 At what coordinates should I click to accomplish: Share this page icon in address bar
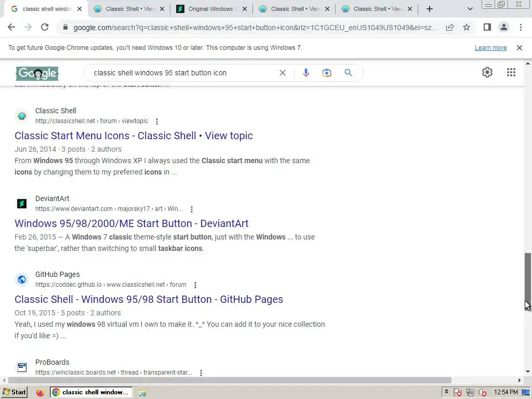(x=450, y=28)
